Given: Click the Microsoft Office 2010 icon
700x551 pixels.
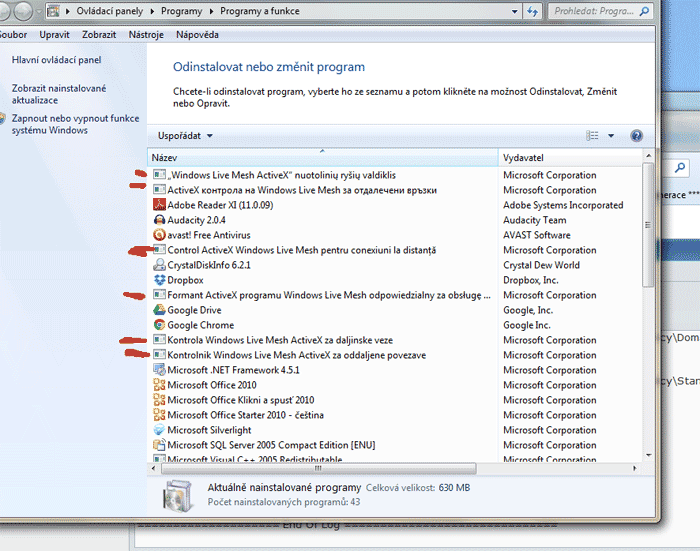Looking at the screenshot, I should pos(159,385).
